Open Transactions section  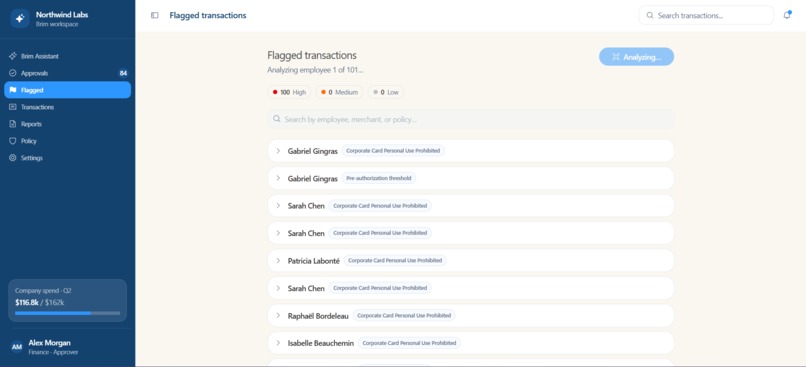coord(67,107)
